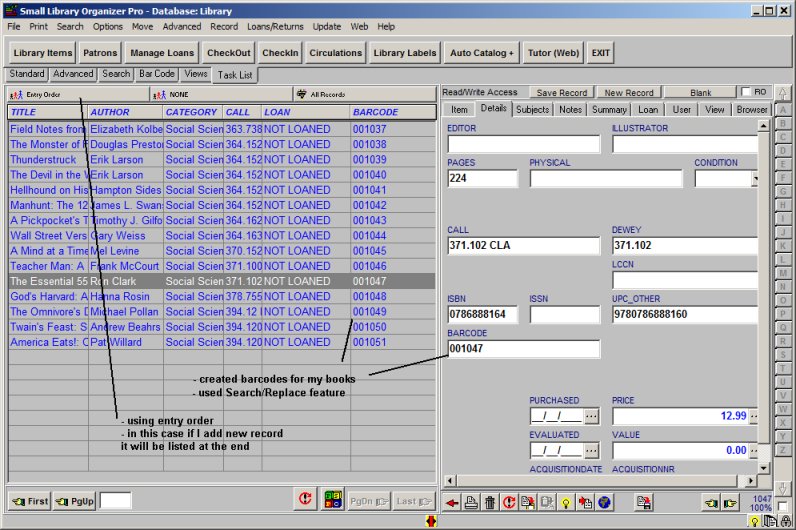Jump to letter S in alphabet index

783,355
